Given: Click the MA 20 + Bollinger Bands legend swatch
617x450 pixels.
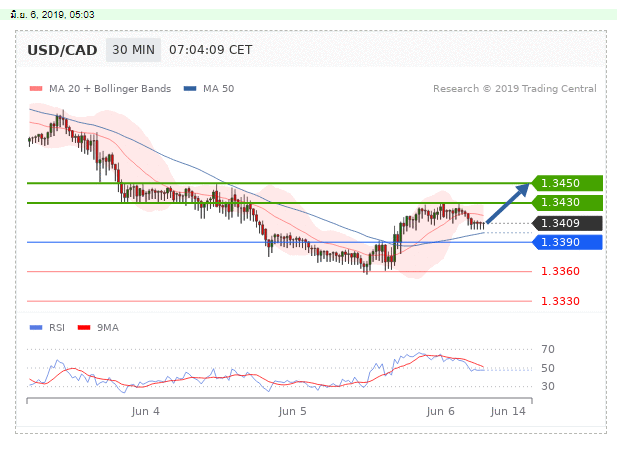Looking at the screenshot, I should click(x=36, y=89).
